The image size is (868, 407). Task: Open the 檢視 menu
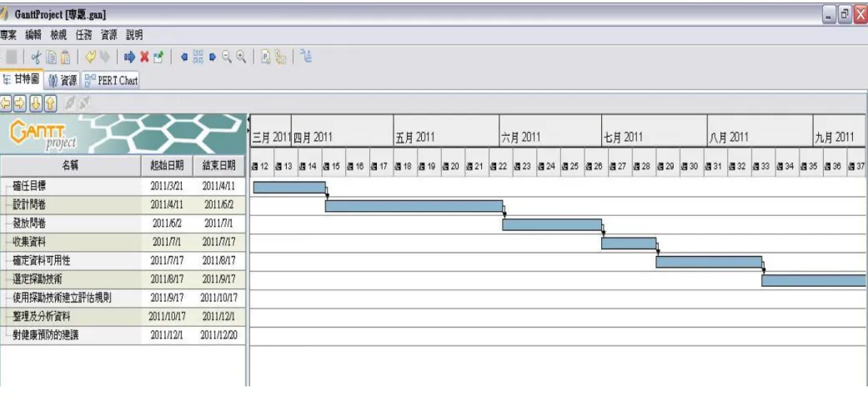(x=58, y=35)
